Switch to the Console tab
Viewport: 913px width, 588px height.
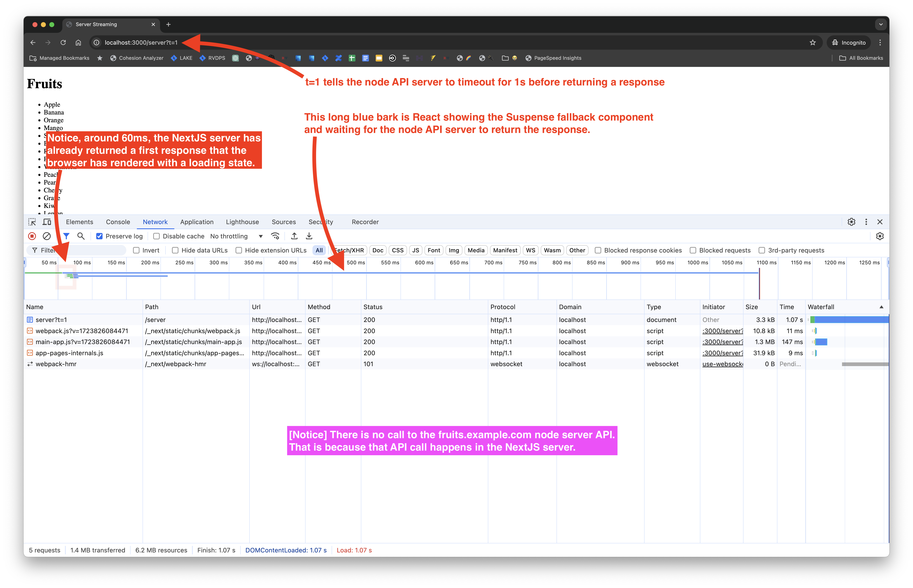click(118, 222)
